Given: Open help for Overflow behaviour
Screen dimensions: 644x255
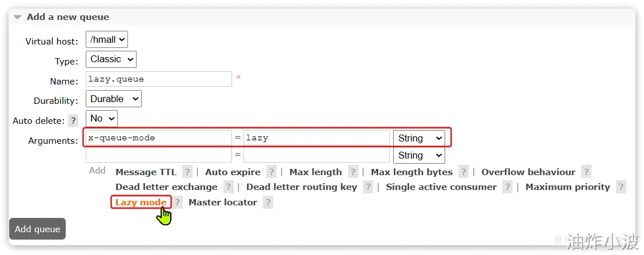Looking at the screenshot, I should pos(586,172).
